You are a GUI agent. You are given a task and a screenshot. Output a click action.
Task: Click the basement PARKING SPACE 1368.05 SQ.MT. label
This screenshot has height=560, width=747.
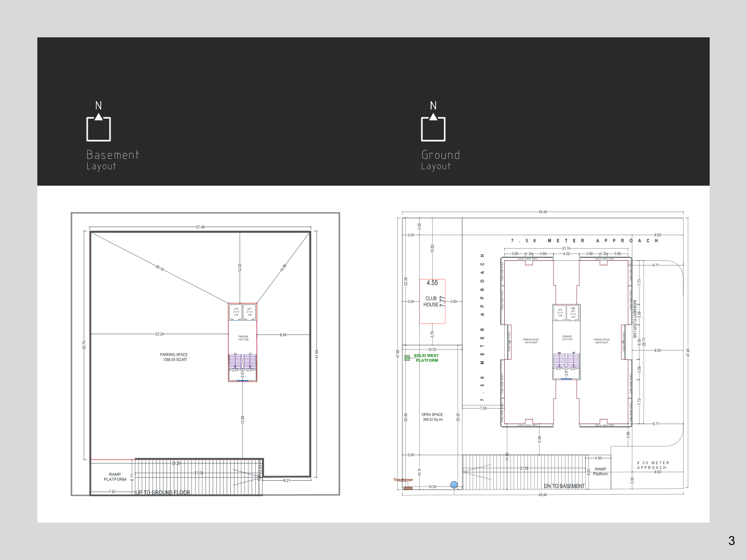(x=174, y=357)
